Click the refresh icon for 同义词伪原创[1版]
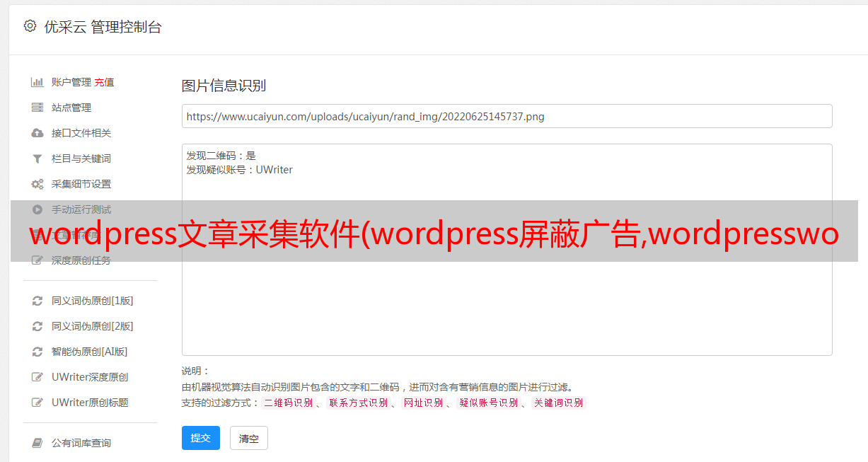 pyautogui.click(x=37, y=301)
